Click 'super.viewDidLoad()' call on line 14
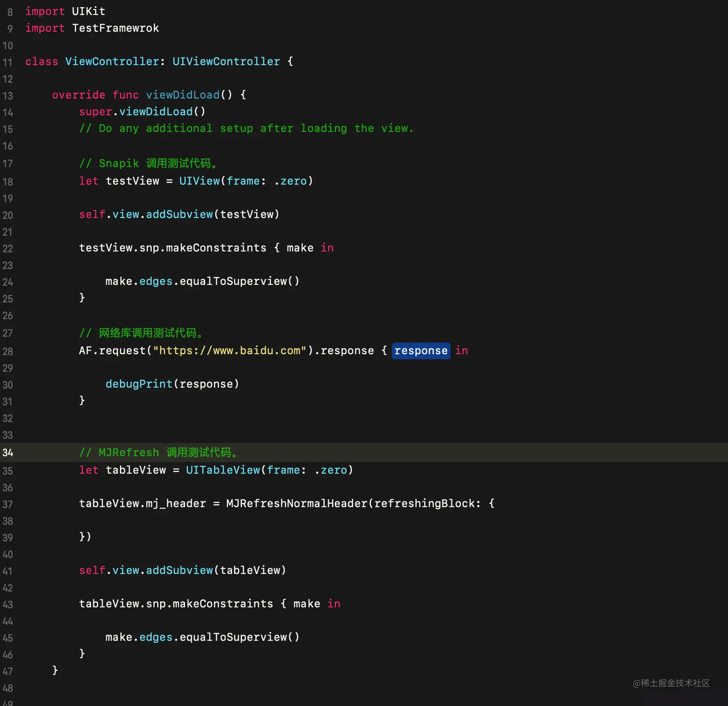728x706 pixels. 143,112
